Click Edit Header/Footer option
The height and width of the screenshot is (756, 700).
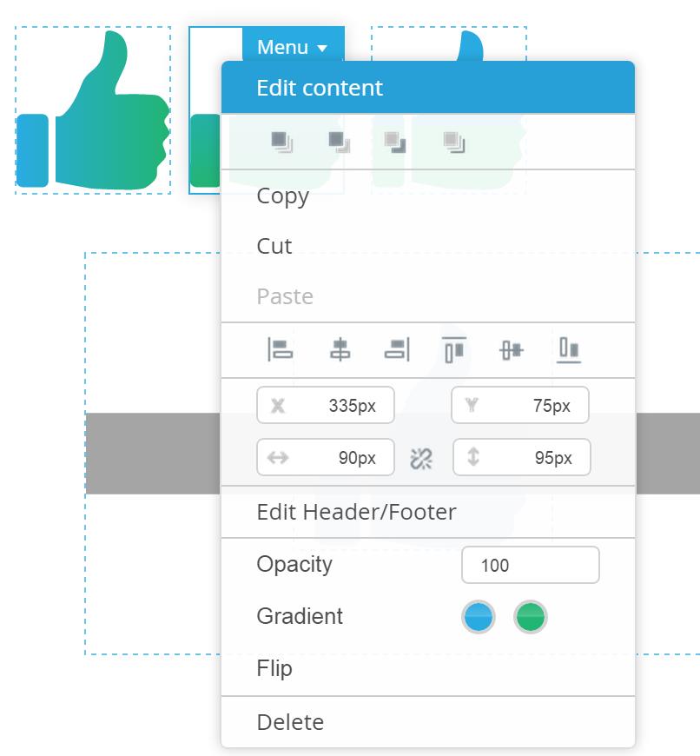[356, 512]
